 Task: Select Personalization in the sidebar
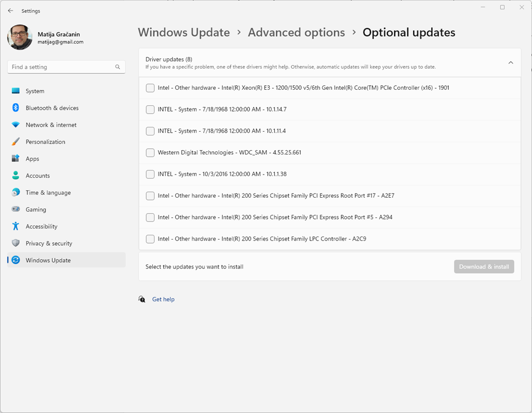66,142
